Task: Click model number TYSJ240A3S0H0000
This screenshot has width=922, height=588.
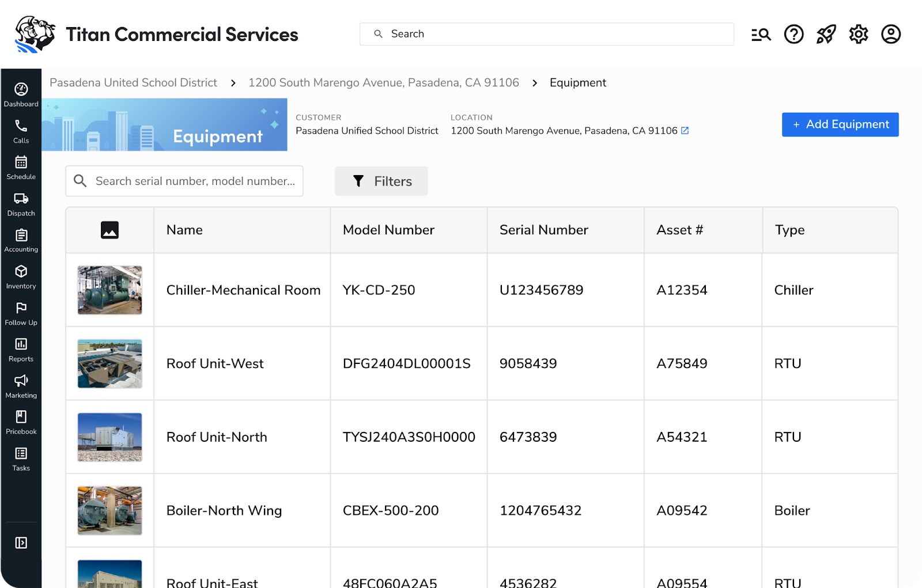Action: coord(409,437)
